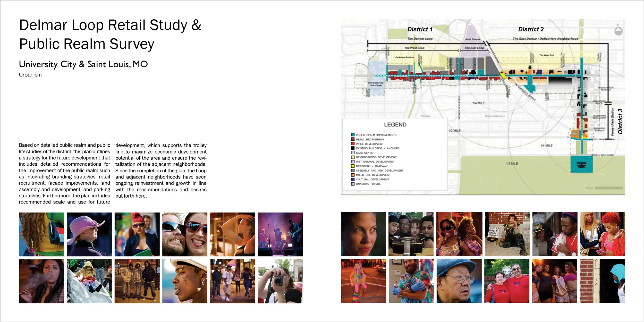Click the 'District 1' label on the map
This screenshot has height=322, width=644.
[x=420, y=29]
